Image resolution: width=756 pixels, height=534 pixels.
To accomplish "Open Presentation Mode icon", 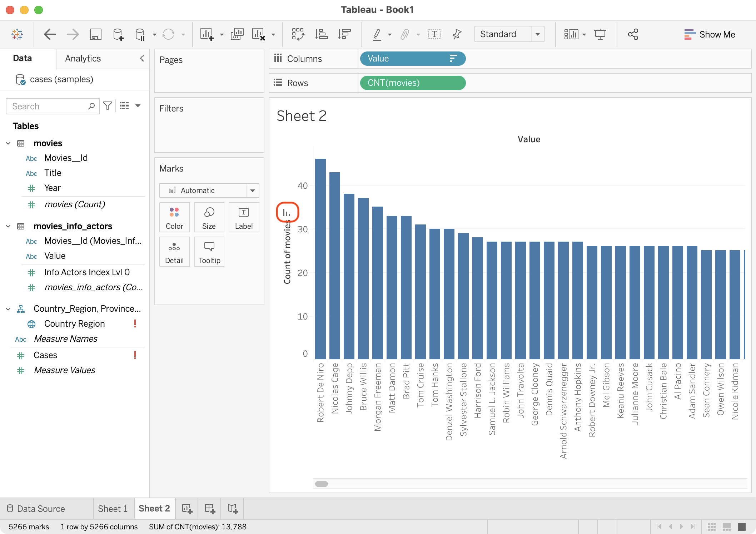I will (x=600, y=34).
